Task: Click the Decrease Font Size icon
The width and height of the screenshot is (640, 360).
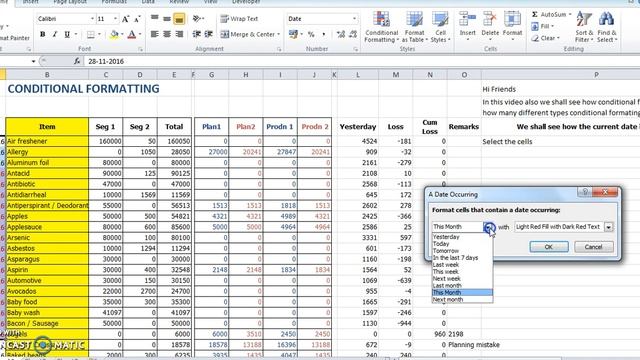Action: (x=137, y=19)
